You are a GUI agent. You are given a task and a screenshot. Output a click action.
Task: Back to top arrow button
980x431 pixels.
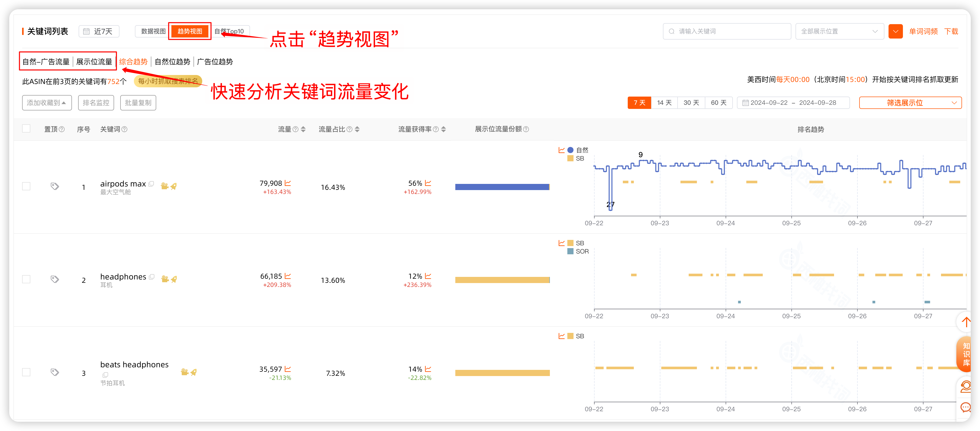click(x=966, y=322)
